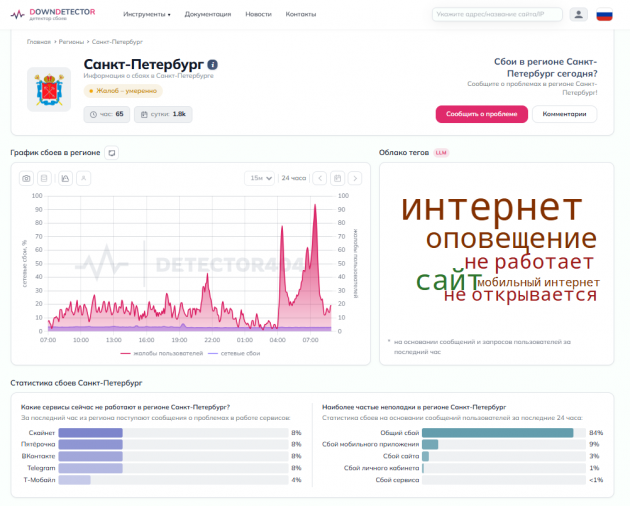This screenshot has height=506, width=630.
Task: Go to previous period with left arrow
Action: pos(320,178)
